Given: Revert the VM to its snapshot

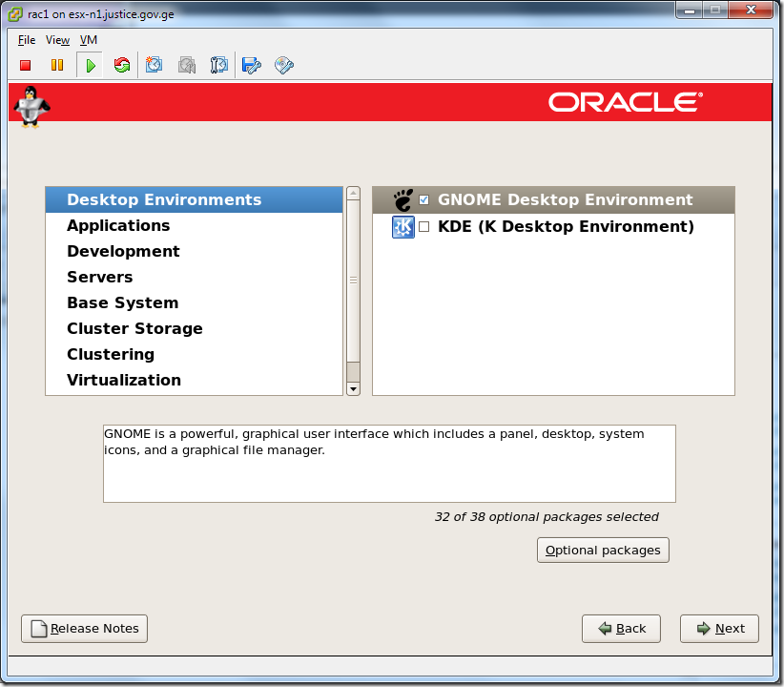Looking at the screenshot, I should (x=186, y=65).
